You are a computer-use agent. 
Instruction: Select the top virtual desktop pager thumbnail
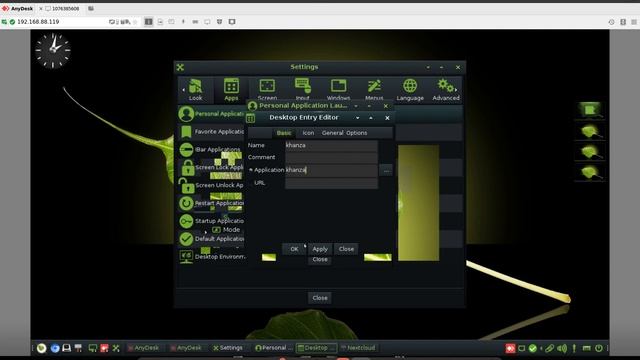coord(589,110)
